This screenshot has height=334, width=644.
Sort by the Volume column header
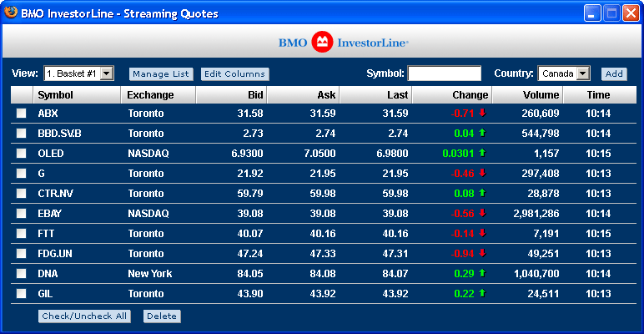coord(528,95)
